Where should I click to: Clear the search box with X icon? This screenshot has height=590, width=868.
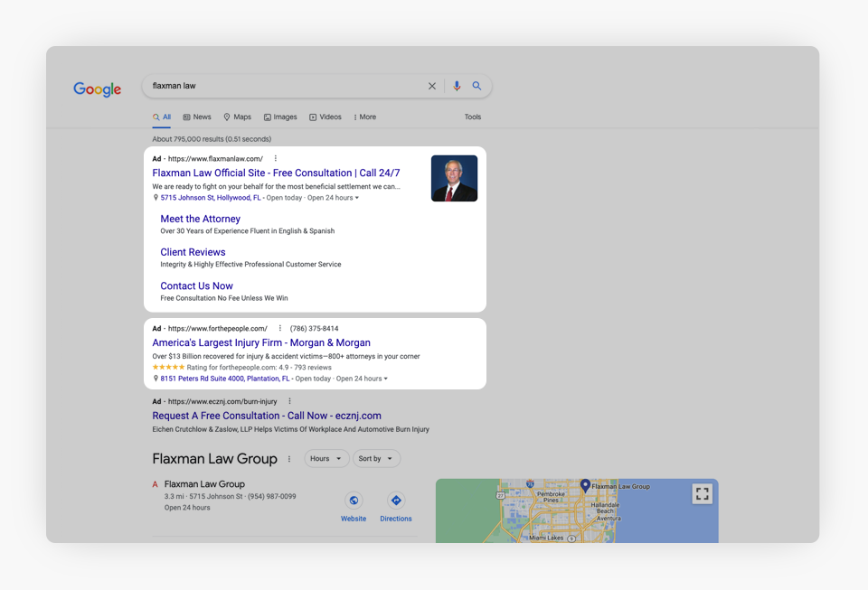point(432,87)
